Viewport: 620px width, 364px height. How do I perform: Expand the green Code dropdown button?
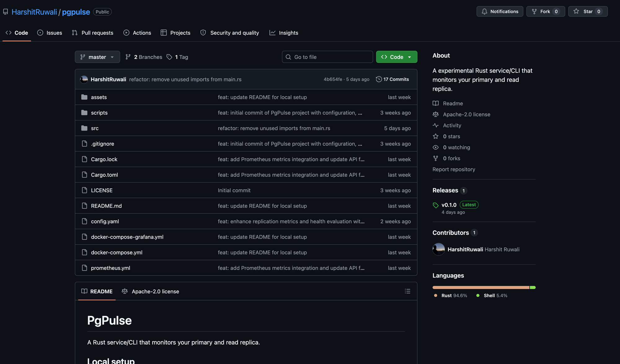[x=396, y=57]
